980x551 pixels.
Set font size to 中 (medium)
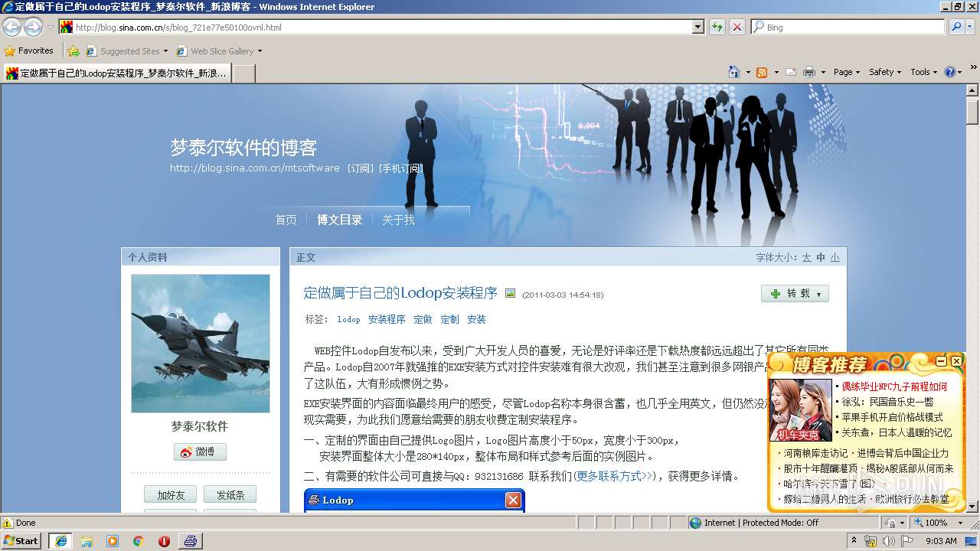821,257
